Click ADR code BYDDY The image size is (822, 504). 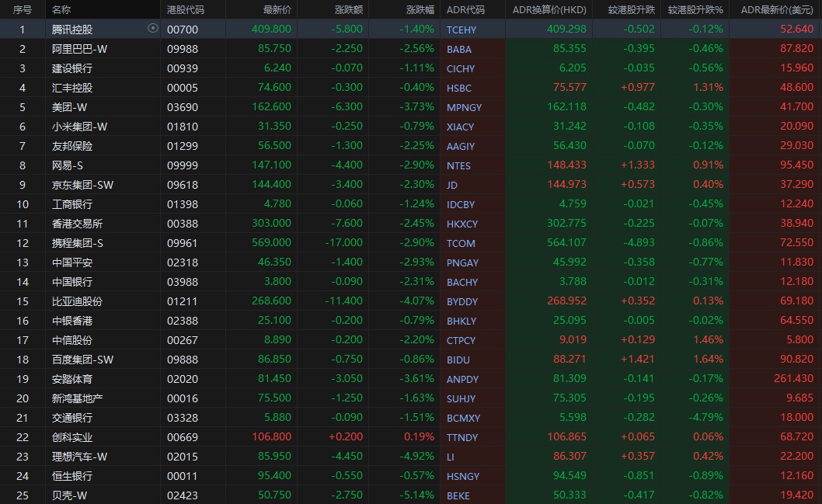click(462, 301)
